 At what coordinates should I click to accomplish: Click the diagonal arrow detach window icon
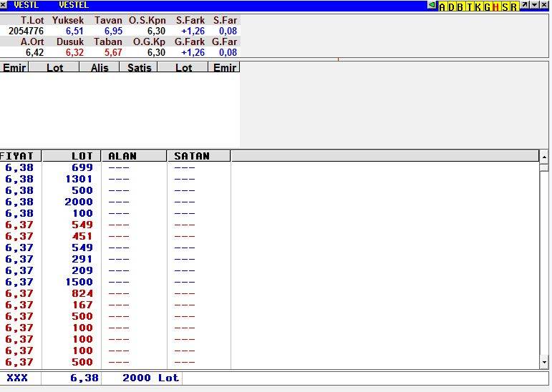[525, 6]
